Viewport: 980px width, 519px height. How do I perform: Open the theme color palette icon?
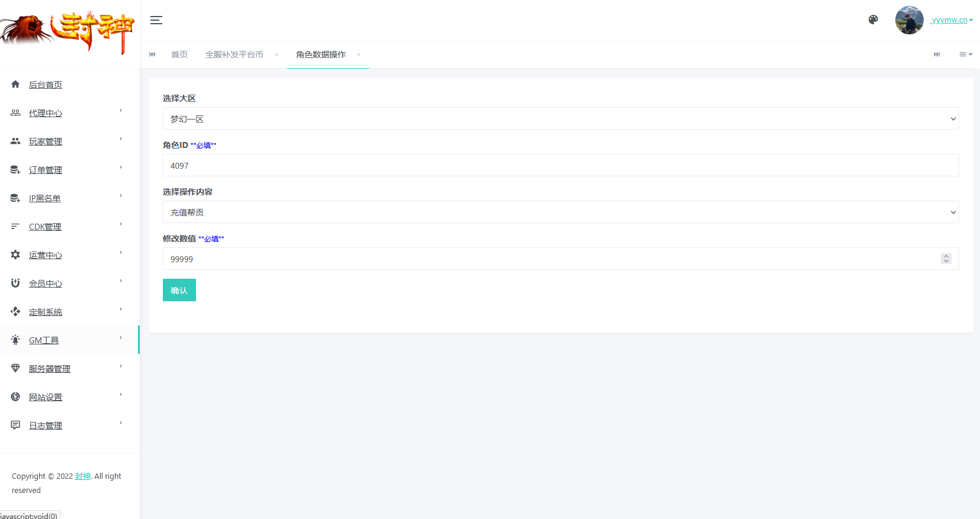click(x=873, y=20)
